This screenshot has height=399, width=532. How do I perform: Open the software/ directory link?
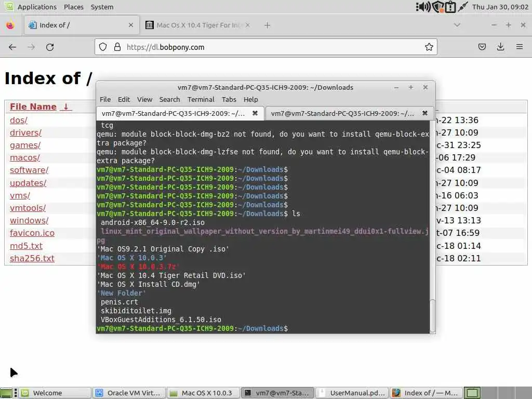29,170
